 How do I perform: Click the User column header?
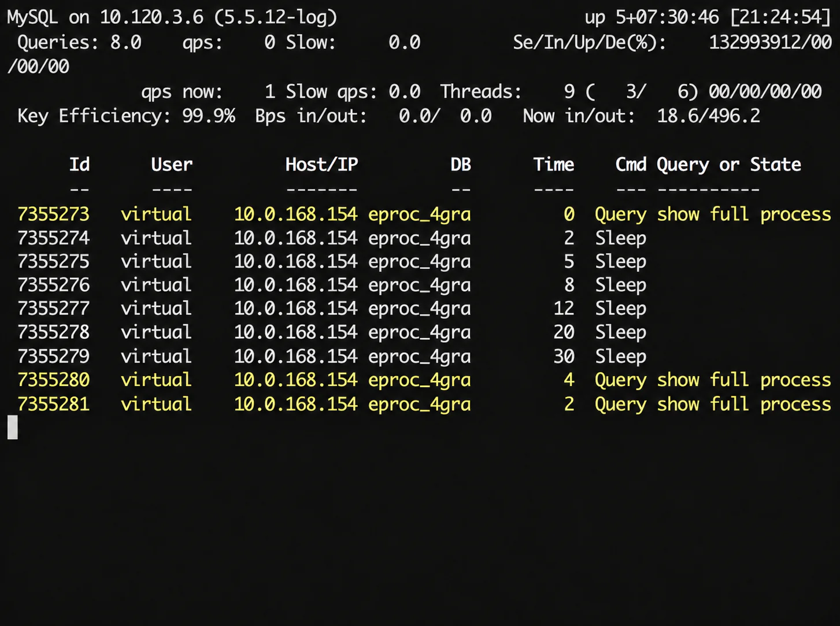coord(171,165)
